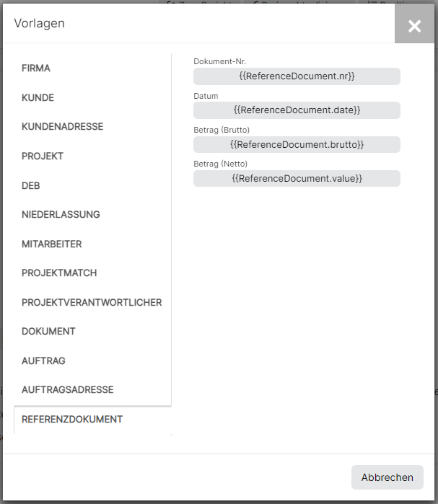Image resolution: width=438 pixels, height=504 pixels.
Task: Choose the {{ReferenceDocument.brutto}} placeholder
Action: pyautogui.click(x=297, y=145)
